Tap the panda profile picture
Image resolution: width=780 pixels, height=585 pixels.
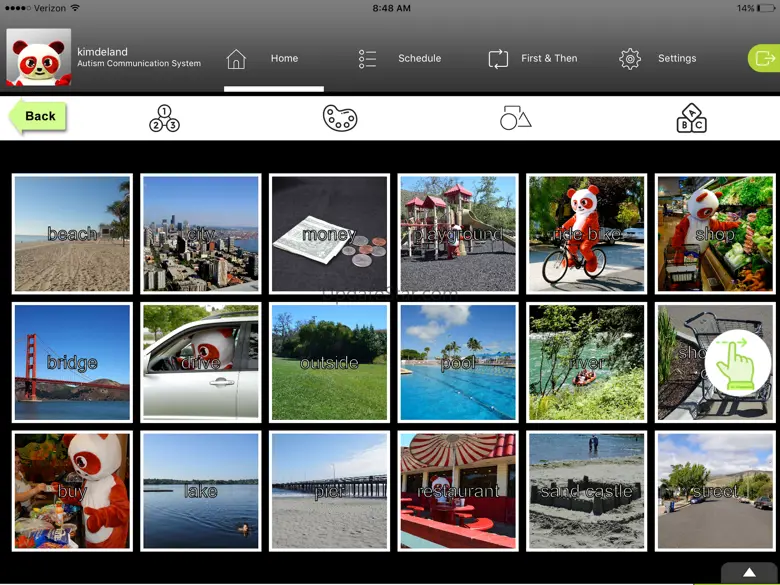38,57
